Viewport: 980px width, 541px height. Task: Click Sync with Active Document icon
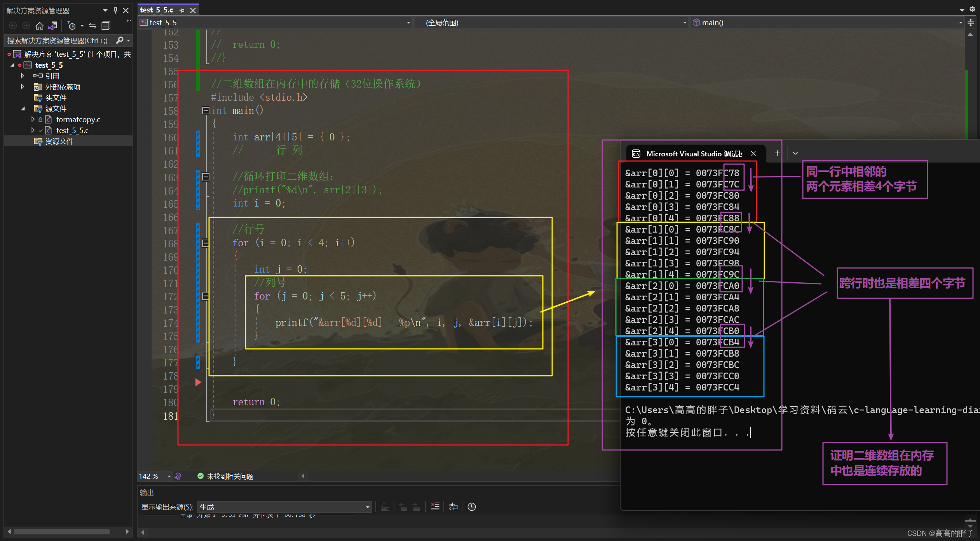point(92,26)
